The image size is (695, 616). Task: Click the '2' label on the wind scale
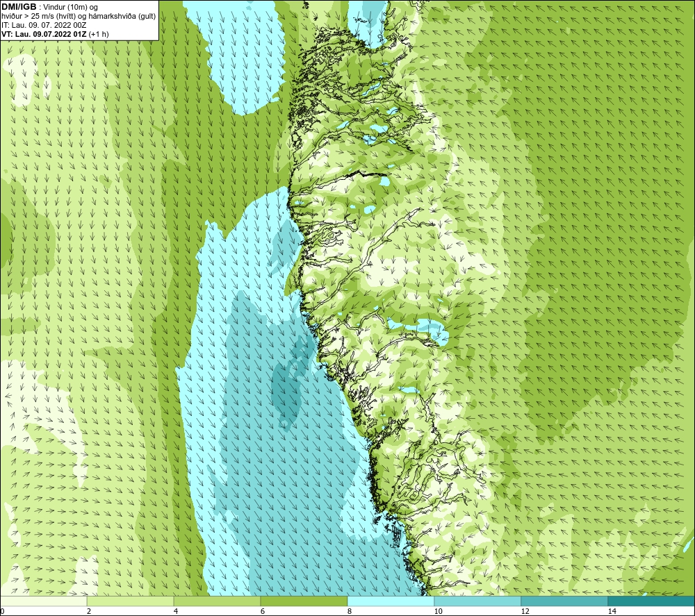pos(89,611)
